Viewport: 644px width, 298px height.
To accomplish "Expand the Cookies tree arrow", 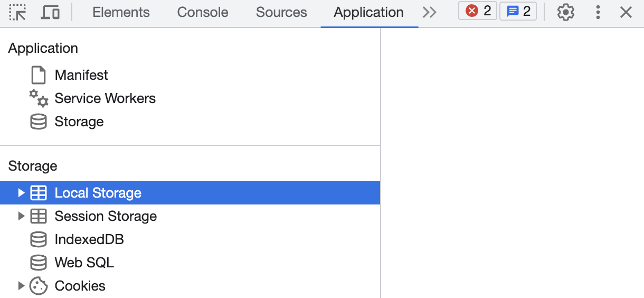I will click(x=21, y=286).
